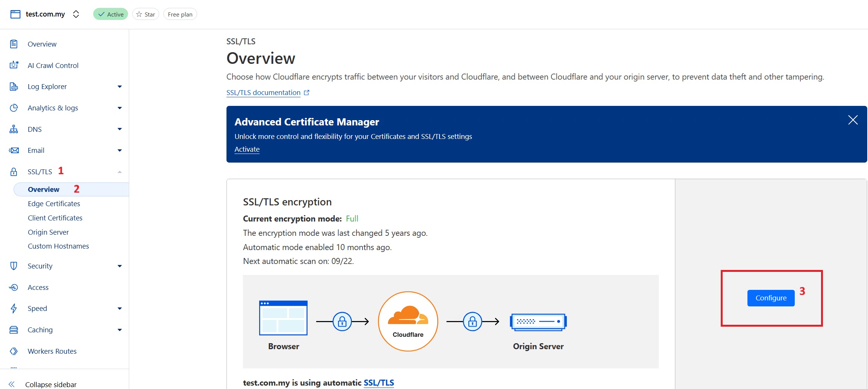Image resolution: width=868 pixels, height=389 pixels.
Task: Click the test.com.my domain name in the header
Action: click(x=45, y=14)
